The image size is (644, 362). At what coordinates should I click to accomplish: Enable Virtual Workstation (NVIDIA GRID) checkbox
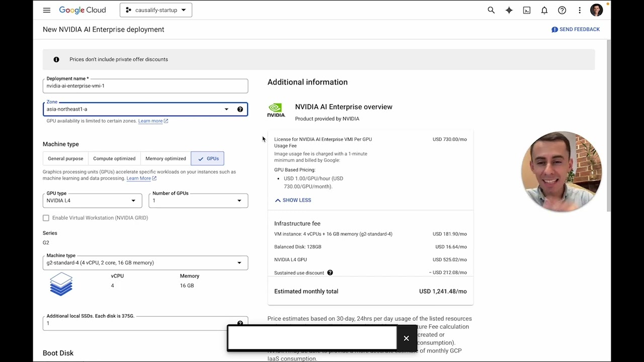coord(46,218)
